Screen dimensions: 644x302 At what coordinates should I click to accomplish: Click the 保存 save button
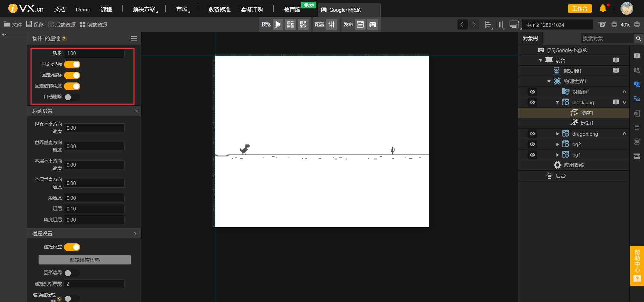[x=35, y=24]
